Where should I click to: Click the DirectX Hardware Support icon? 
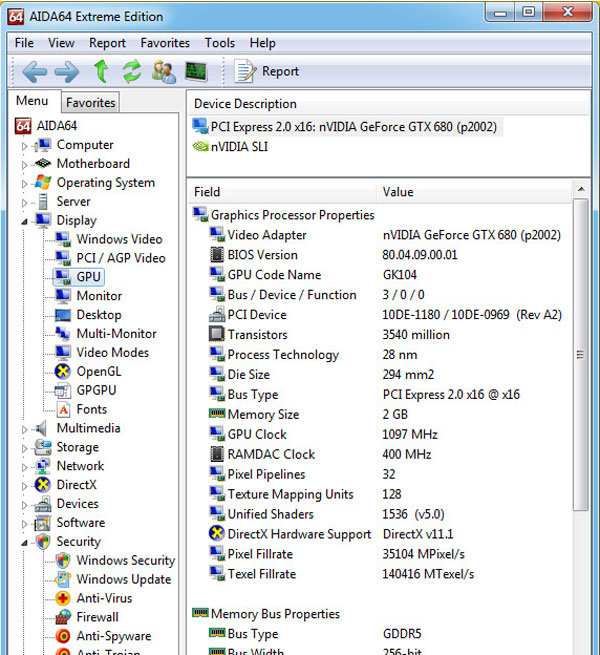coord(216,533)
